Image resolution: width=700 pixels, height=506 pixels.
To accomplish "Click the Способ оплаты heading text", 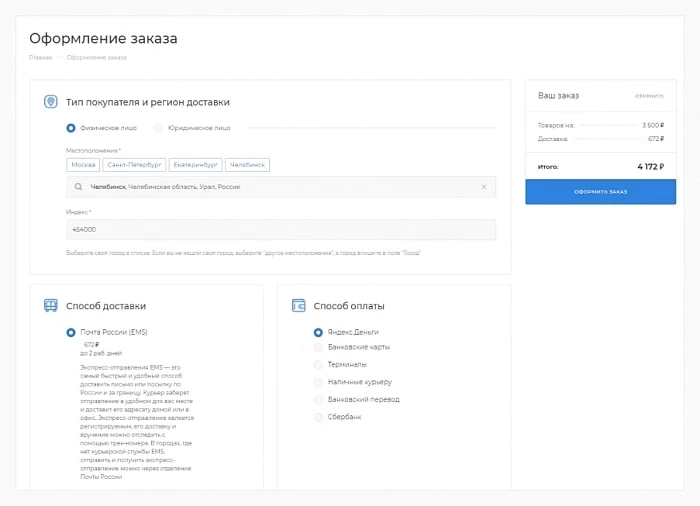I will 349,306.
